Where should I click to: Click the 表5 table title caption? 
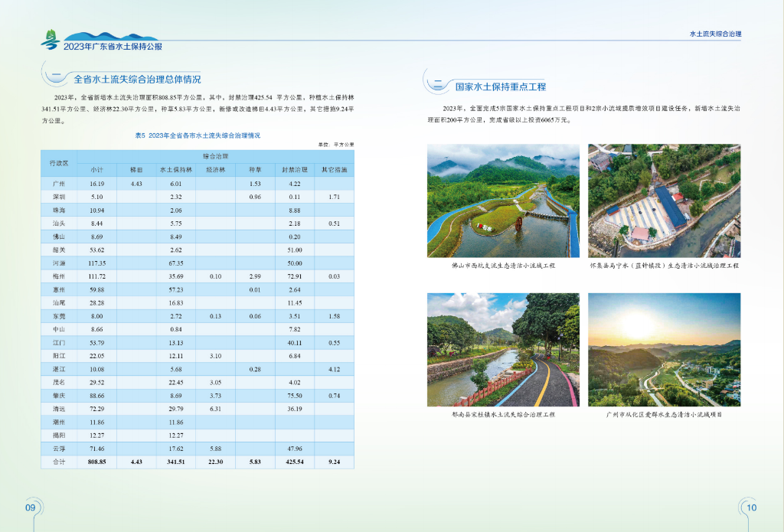pyautogui.click(x=198, y=135)
